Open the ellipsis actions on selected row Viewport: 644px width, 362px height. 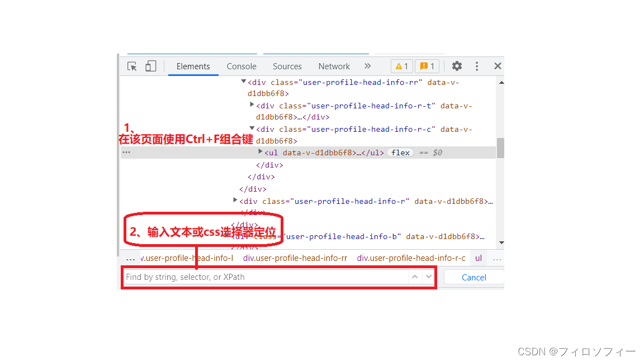126,153
